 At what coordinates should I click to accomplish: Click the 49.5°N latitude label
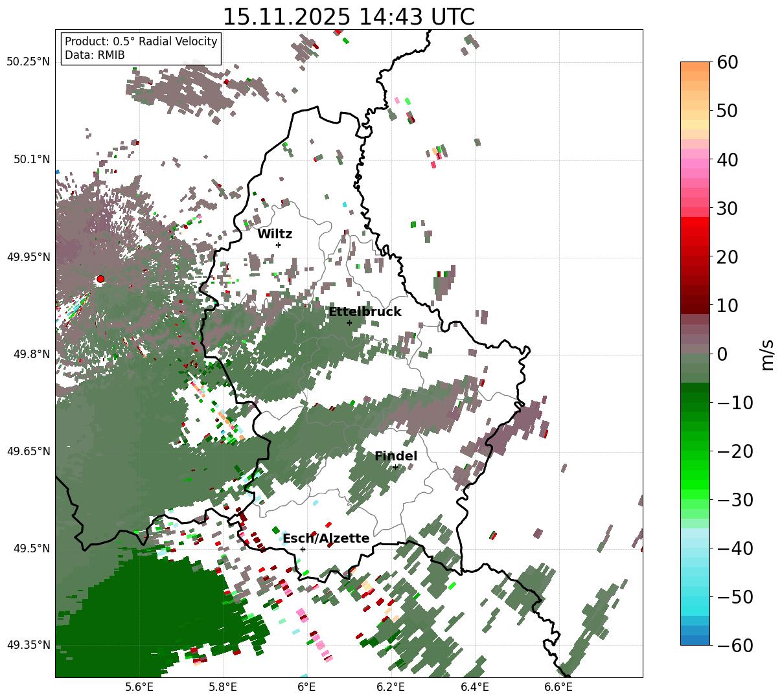coord(31,548)
